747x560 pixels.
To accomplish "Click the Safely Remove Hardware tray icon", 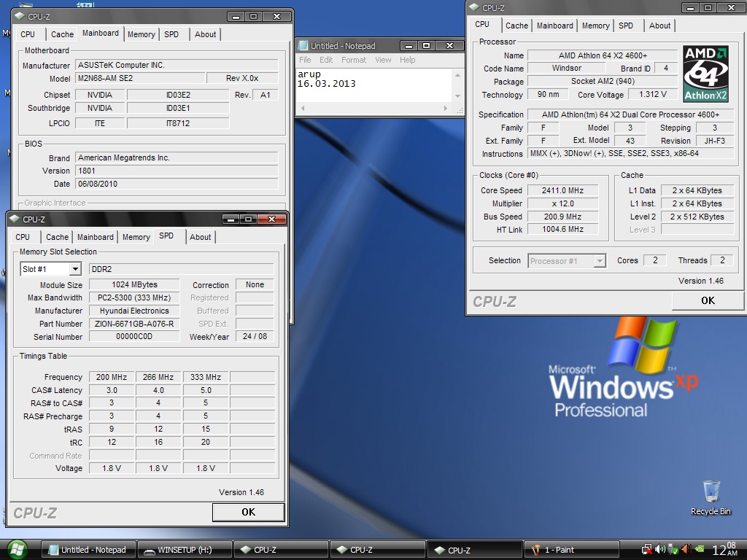I will pyautogui.click(x=673, y=550).
